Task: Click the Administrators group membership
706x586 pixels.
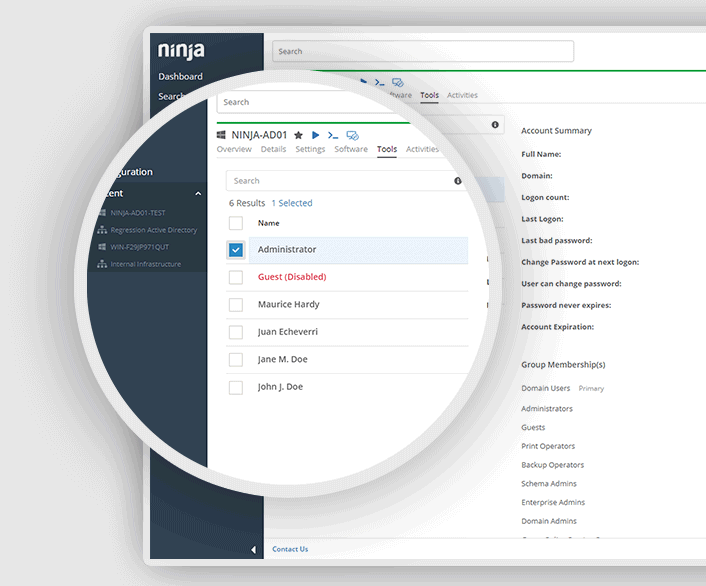Action: pyautogui.click(x=547, y=409)
